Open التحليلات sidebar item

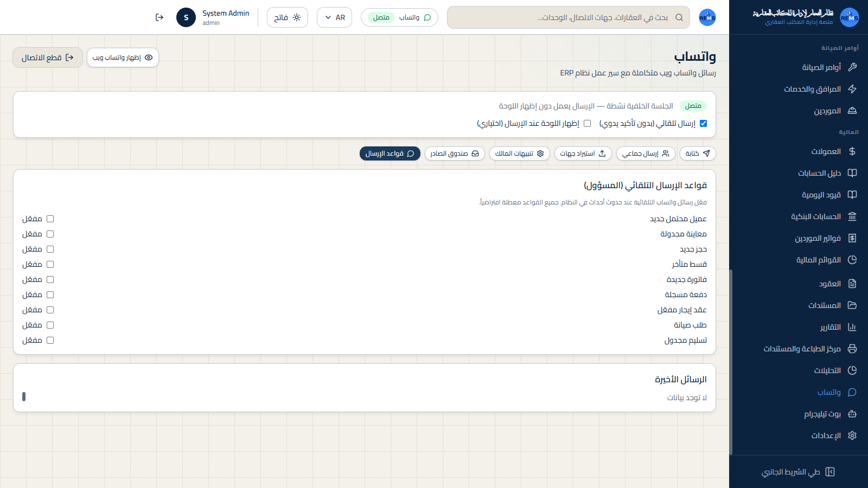[x=799, y=370]
